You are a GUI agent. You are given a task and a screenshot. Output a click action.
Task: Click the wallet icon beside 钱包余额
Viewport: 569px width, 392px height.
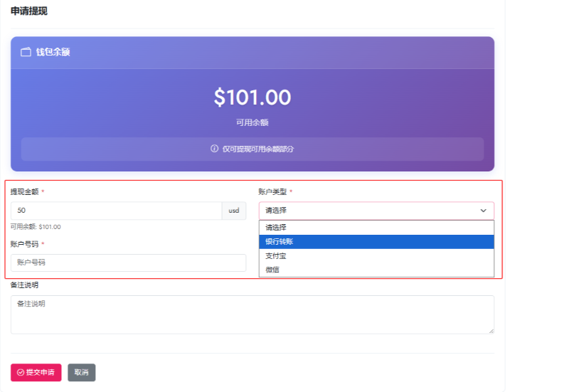26,52
